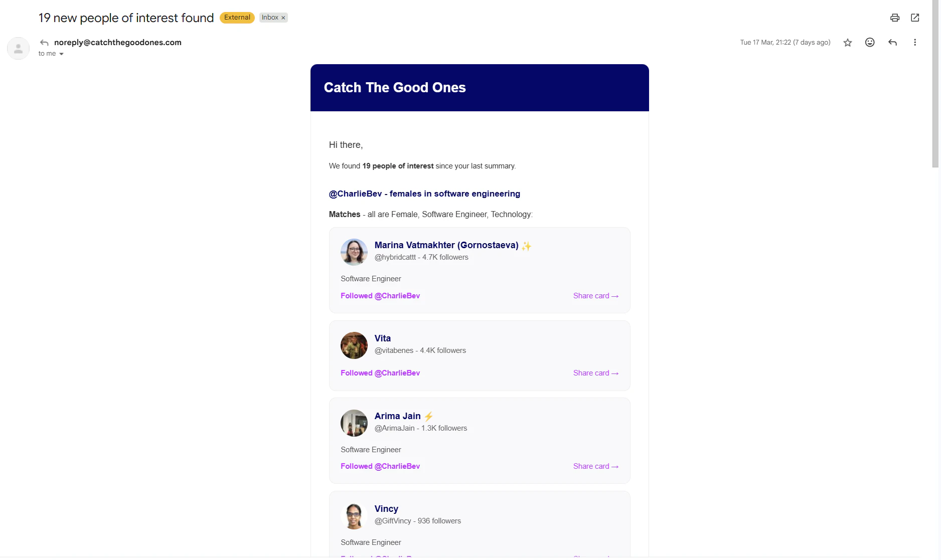The image size is (941, 560).
Task: Click Followed @CharlieBev in Arima Jain's card
Action: [380, 466]
